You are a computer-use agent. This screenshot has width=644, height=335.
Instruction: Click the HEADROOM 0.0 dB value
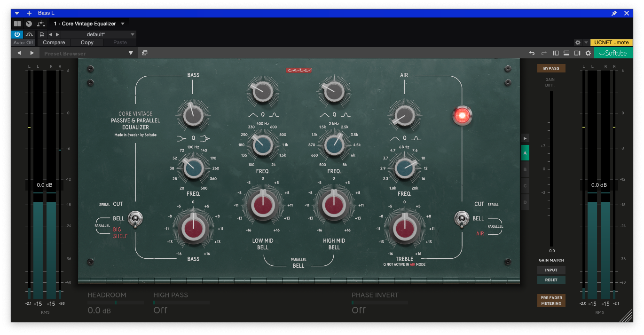pos(99,311)
